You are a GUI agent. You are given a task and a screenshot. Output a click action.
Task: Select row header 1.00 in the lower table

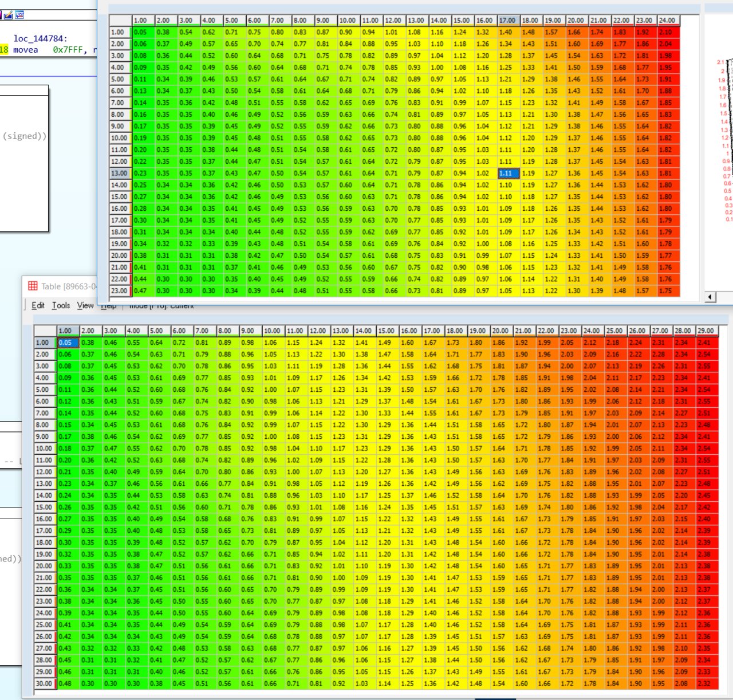[45, 343]
